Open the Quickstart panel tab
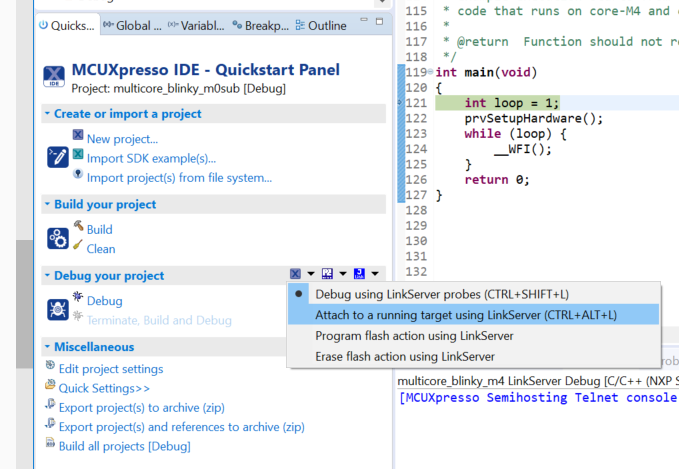Screen dimensions: 679x469 [x=67, y=26]
